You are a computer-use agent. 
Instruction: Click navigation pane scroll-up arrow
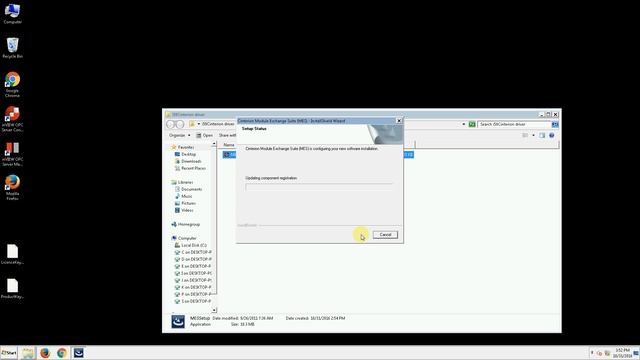pos(214,144)
